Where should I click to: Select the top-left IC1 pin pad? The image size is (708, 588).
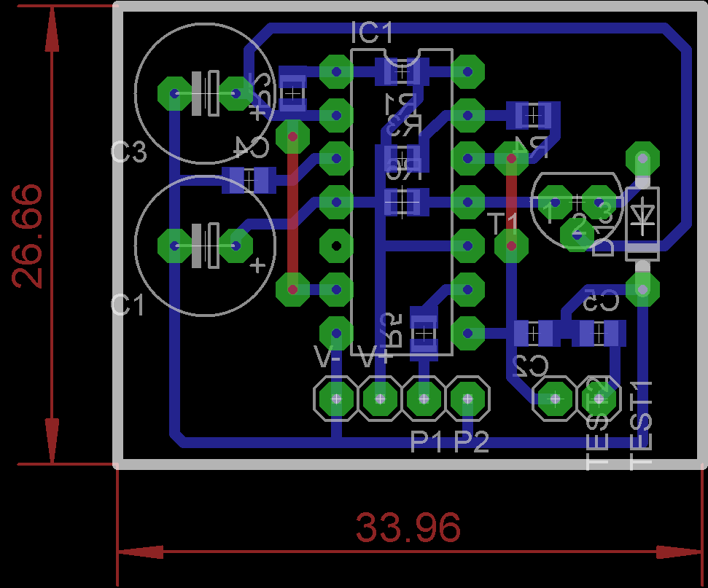coord(336,71)
